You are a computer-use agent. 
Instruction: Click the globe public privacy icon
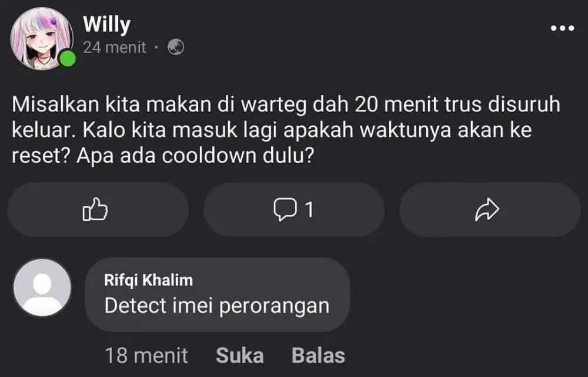175,47
